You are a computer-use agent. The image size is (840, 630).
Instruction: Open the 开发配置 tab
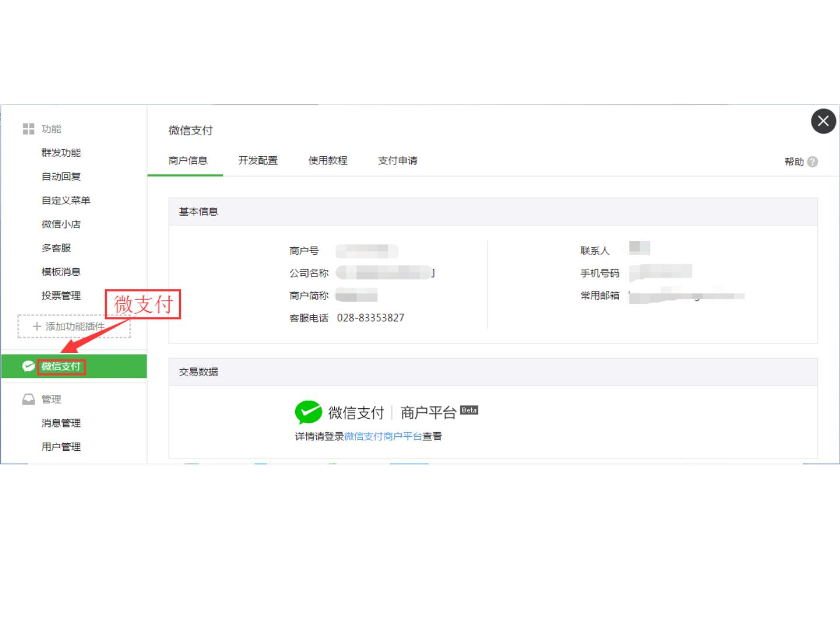(x=258, y=160)
